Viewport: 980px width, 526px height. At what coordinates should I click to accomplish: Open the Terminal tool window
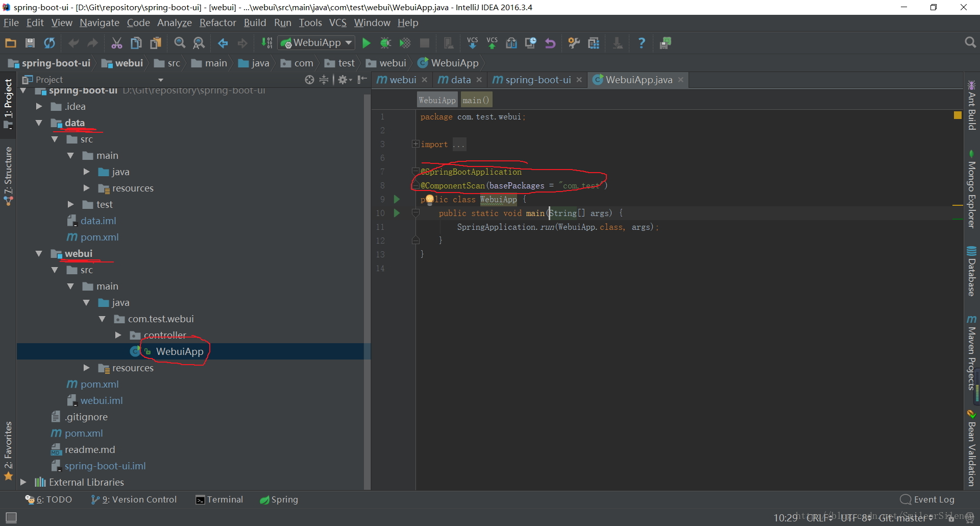pos(219,499)
